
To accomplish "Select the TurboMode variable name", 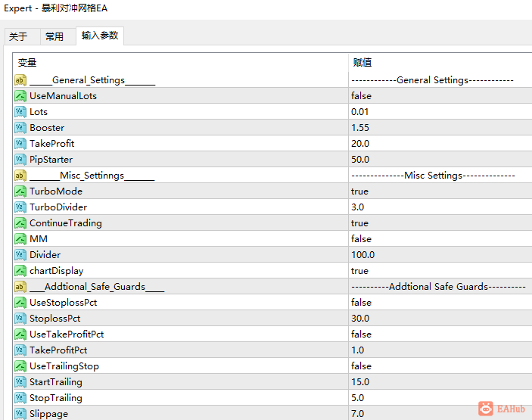I will [x=56, y=191].
